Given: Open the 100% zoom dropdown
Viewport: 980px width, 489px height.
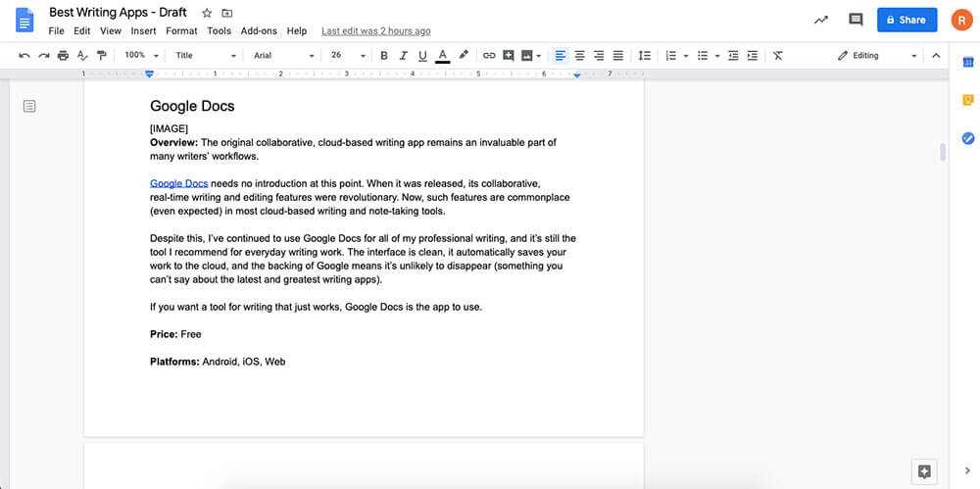Looking at the screenshot, I should 141,56.
